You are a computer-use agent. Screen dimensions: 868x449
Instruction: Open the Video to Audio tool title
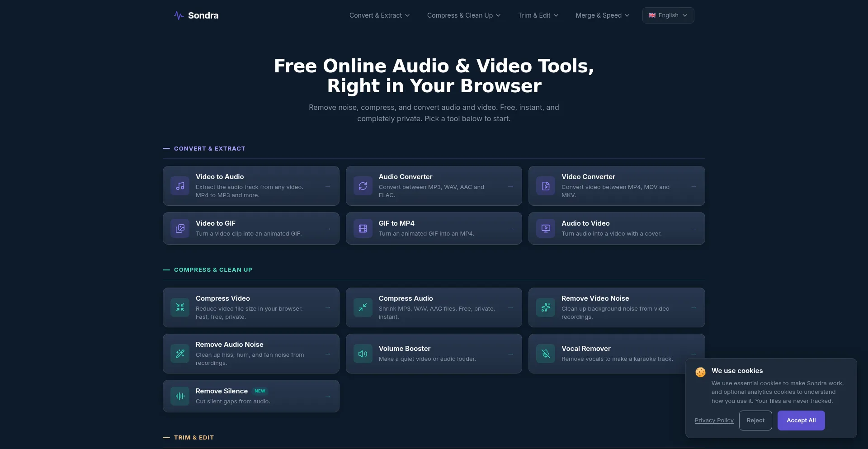220,177
